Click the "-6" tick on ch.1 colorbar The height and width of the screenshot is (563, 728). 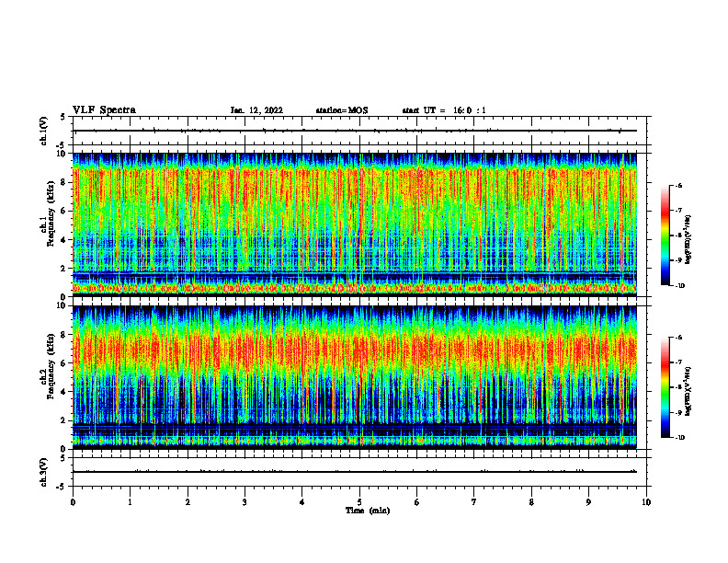(x=678, y=185)
